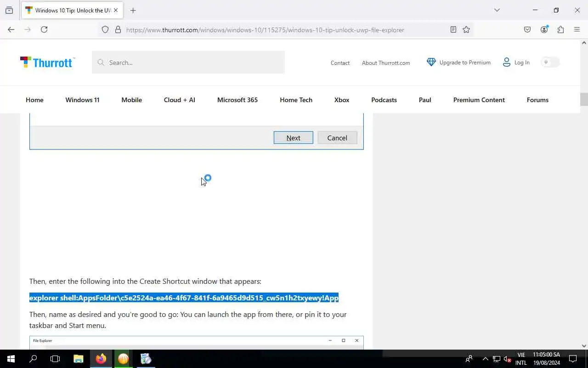
Task: Open the Windows Start menu
Action: click(x=11, y=359)
